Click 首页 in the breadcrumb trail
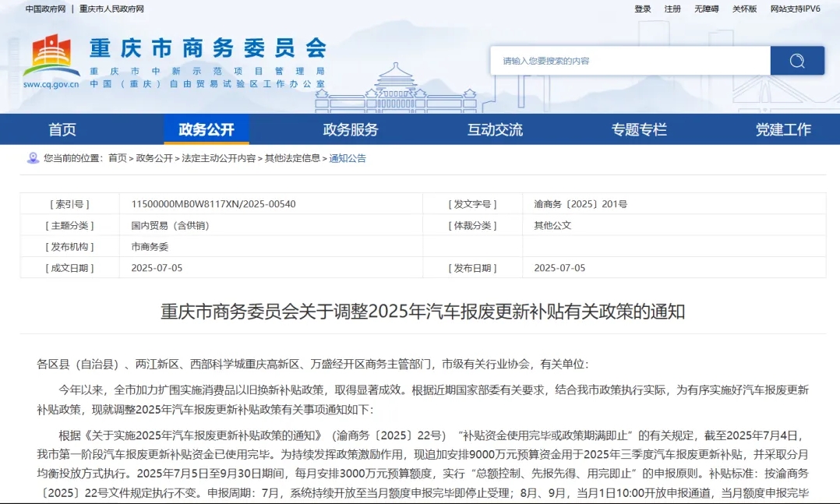This screenshot has width=840, height=504. pyautogui.click(x=118, y=158)
